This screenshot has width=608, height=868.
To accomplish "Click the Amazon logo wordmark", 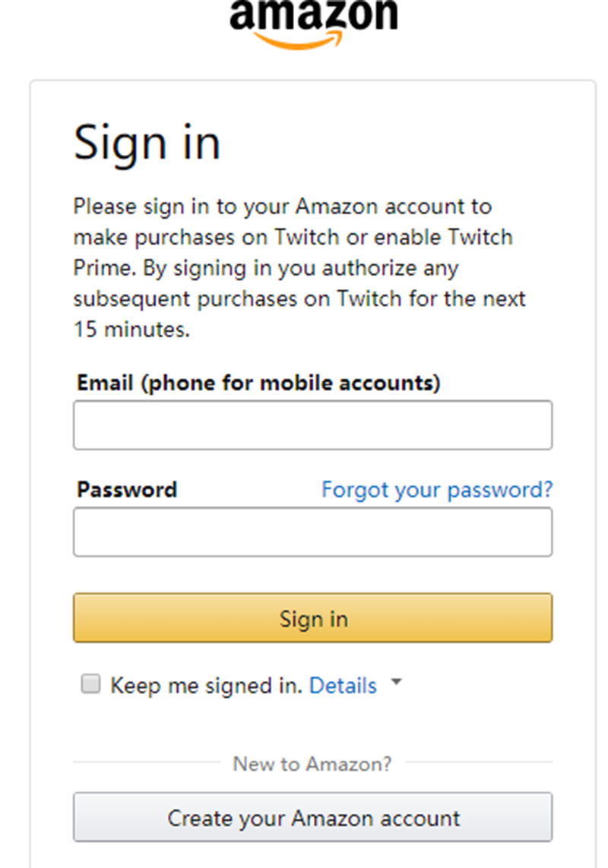I will tap(314, 15).
